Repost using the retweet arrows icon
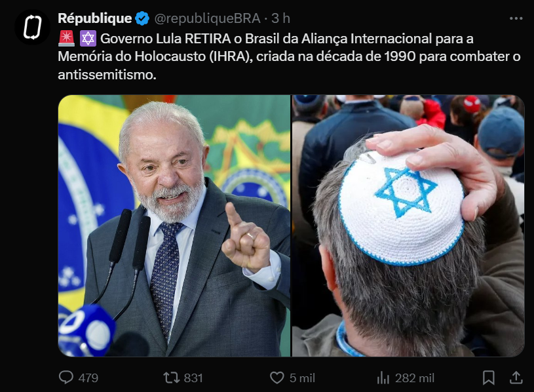The height and width of the screenshot is (392, 534). tap(171, 378)
